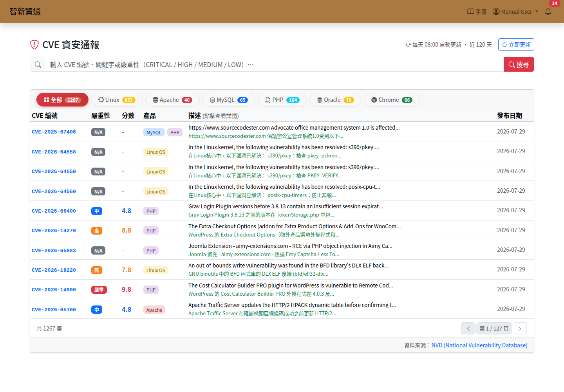The image size is (564, 392).
Task: Click the Linux OS tag on CVE-2026-18220
Action: click(156, 270)
